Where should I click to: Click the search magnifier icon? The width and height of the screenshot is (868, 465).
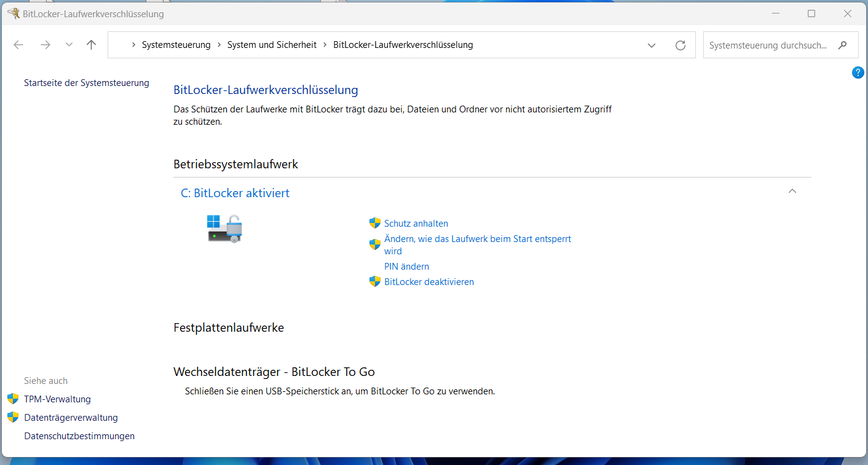[843, 45]
